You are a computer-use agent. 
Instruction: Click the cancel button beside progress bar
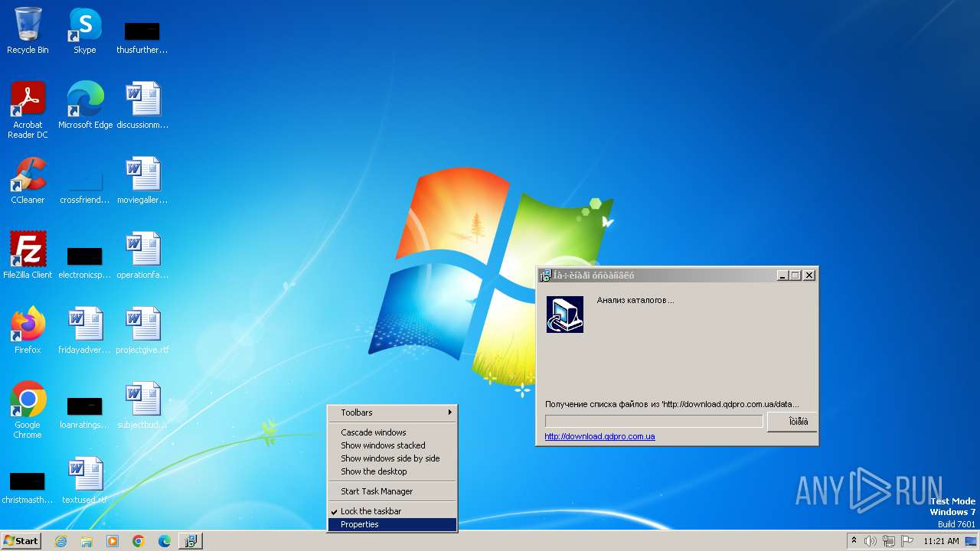pyautogui.click(x=792, y=422)
